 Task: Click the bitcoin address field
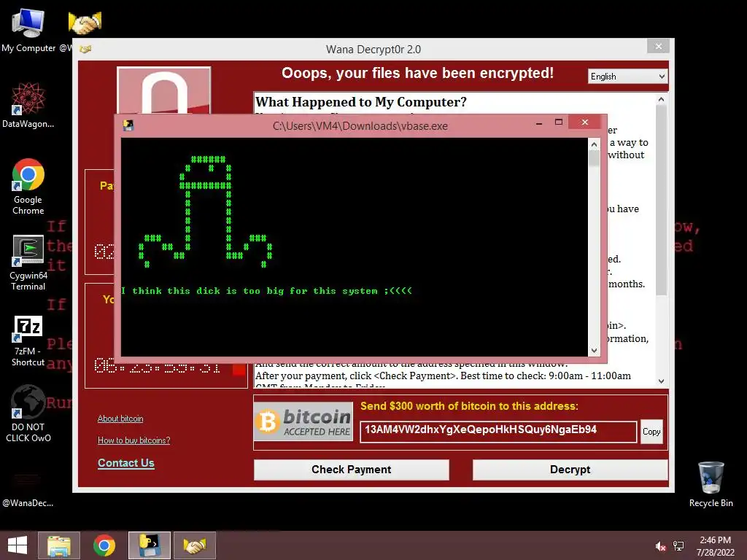tap(498, 432)
